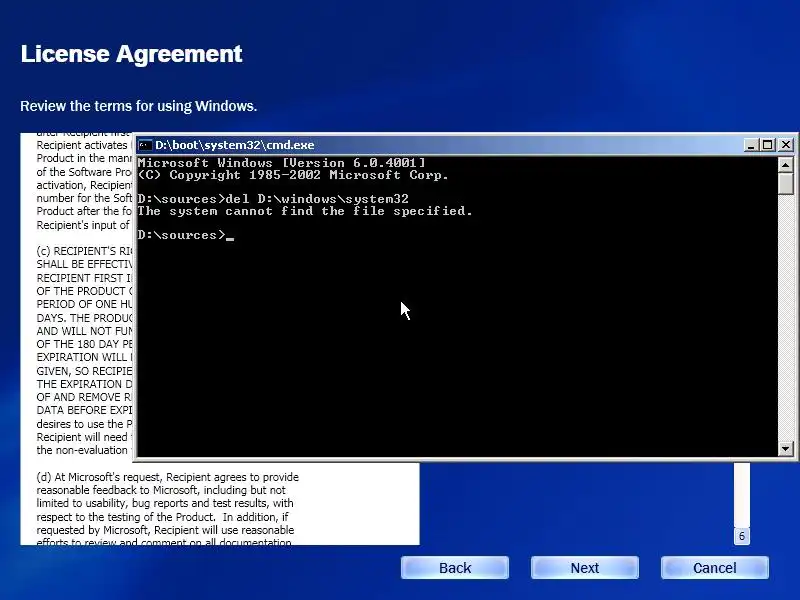Minimize the cmd.exe window

pos(749,145)
